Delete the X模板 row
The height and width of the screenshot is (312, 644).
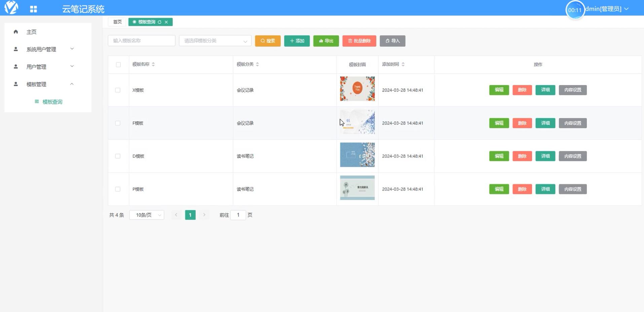(522, 90)
